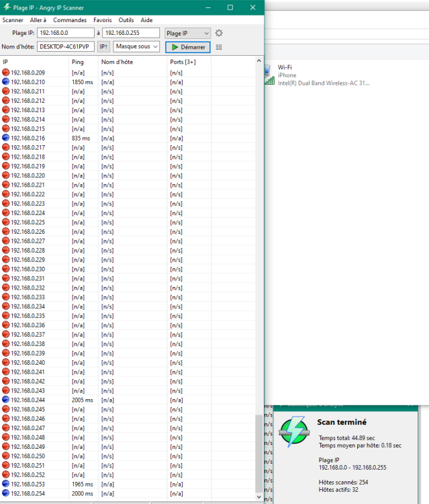Open the Outils menu
Screen dimensions: 429x504
click(x=126, y=20)
